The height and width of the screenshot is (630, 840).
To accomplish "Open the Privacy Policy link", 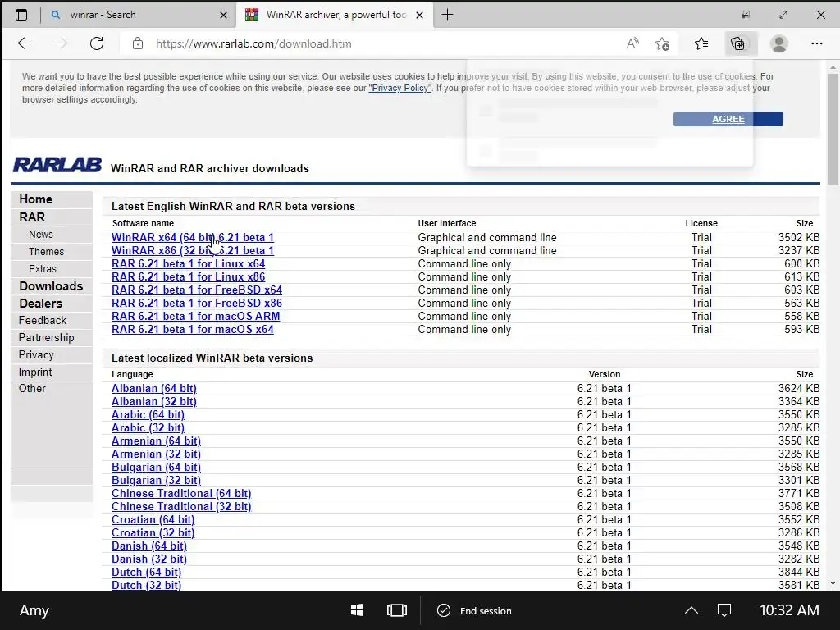I will point(399,88).
